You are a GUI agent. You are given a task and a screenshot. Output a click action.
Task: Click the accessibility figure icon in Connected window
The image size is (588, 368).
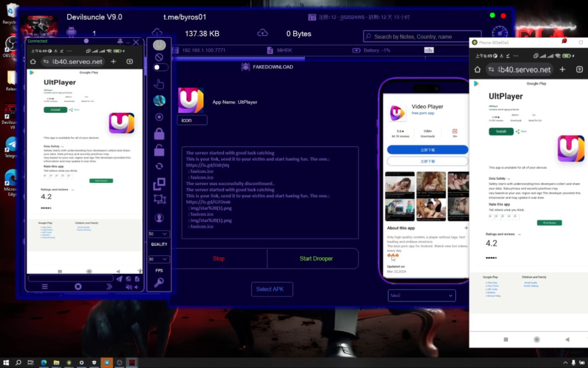pos(140,271)
